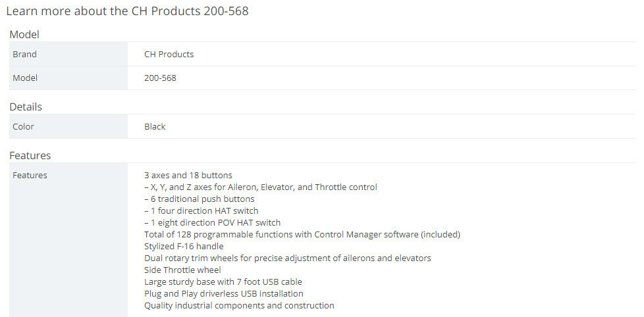
Task: Click the 'CH Products' brand value
Action: (169, 54)
